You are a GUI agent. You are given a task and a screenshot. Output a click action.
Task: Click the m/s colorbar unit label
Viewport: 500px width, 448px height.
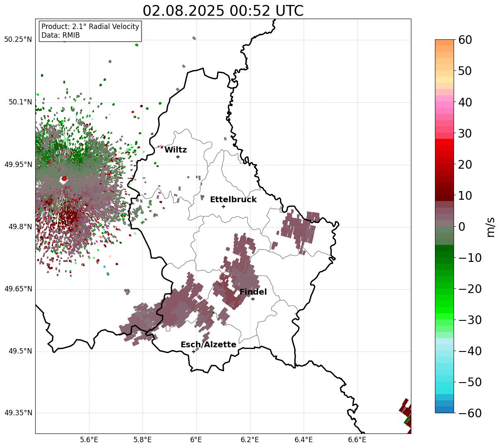pos(491,227)
